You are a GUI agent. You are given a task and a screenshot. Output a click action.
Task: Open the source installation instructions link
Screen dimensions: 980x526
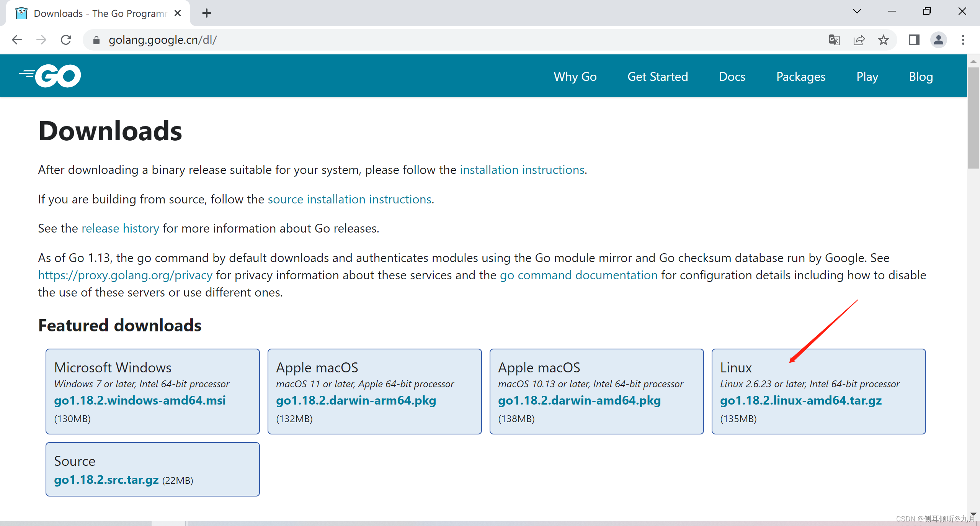350,199
